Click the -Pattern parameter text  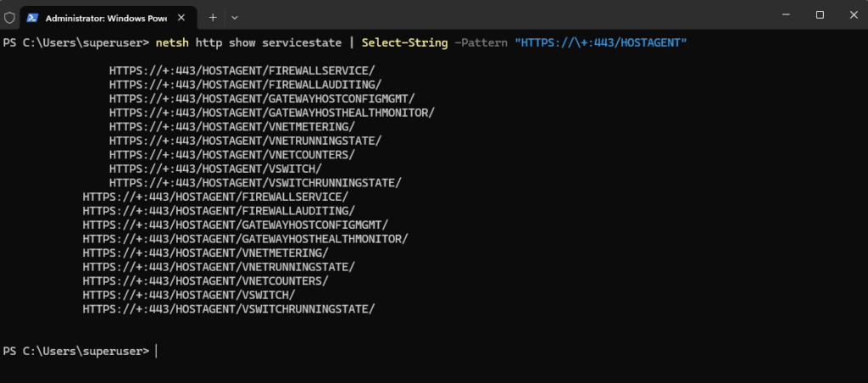(x=481, y=42)
